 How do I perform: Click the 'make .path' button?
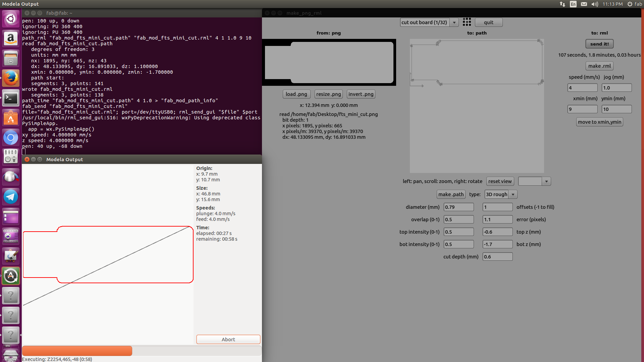(x=451, y=194)
